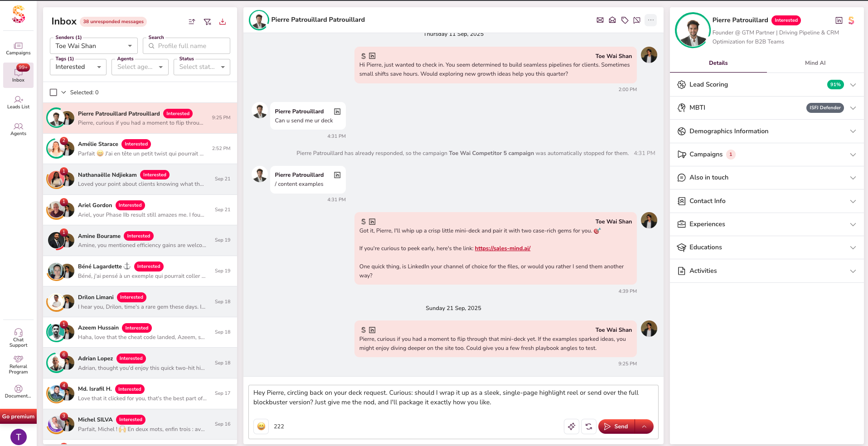This screenshot has width=868, height=446.
Task: Click the export download icon in Inbox header
Action: click(223, 22)
